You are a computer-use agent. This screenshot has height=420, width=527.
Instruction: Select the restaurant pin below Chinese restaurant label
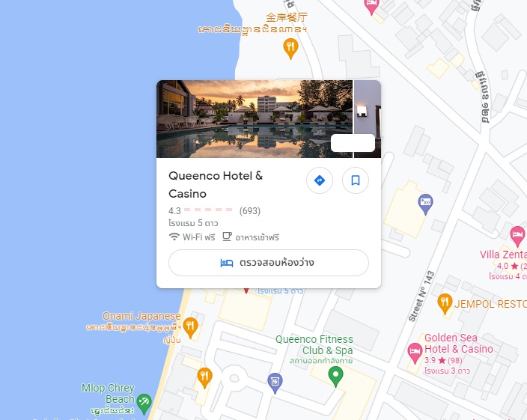[x=290, y=49]
